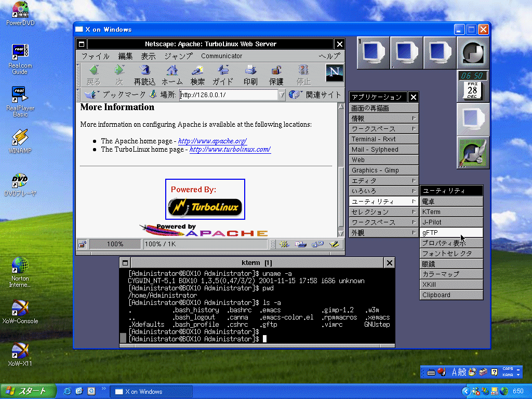Click the Powered By TurboLinux banner

[x=205, y=199]
